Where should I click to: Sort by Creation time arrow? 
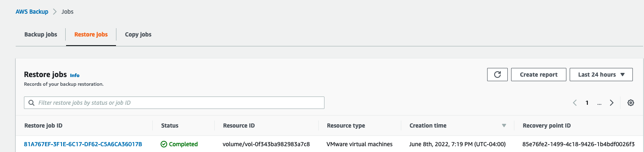(x=504, y=125)
